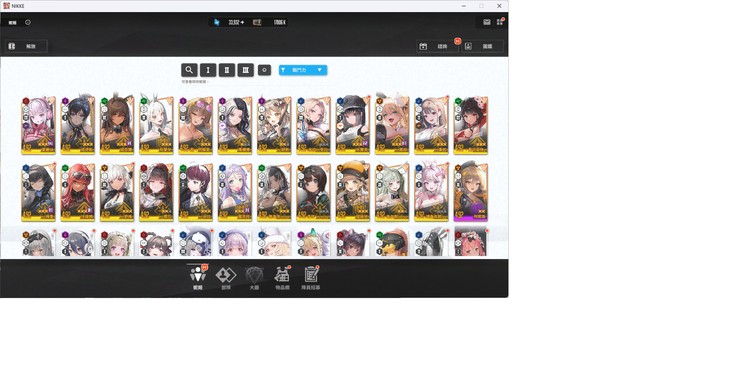Toggle the Burst I filter button
750x387 pixels.
click(208, 70)
